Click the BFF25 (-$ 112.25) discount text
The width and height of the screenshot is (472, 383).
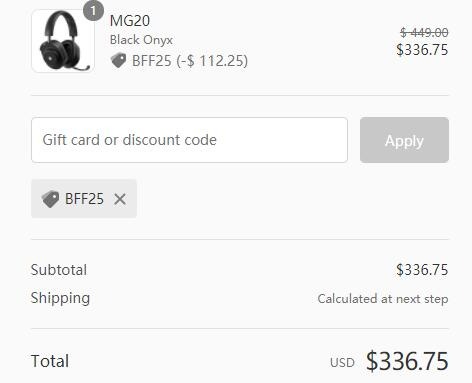coord(190,61)
